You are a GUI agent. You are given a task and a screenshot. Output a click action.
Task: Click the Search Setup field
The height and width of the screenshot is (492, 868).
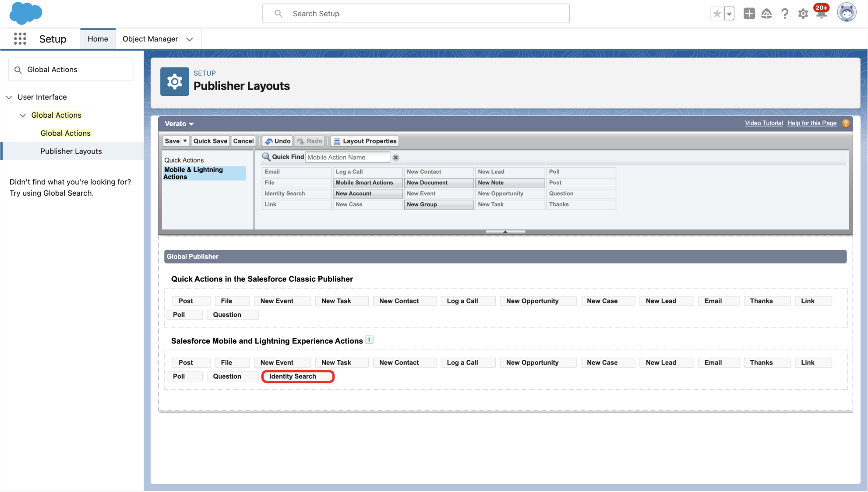[x=416, y=14]
